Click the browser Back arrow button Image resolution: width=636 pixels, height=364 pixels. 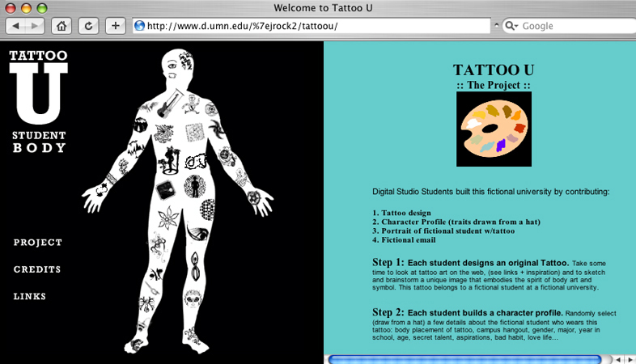pyautogui.click(x=17, y=26)
